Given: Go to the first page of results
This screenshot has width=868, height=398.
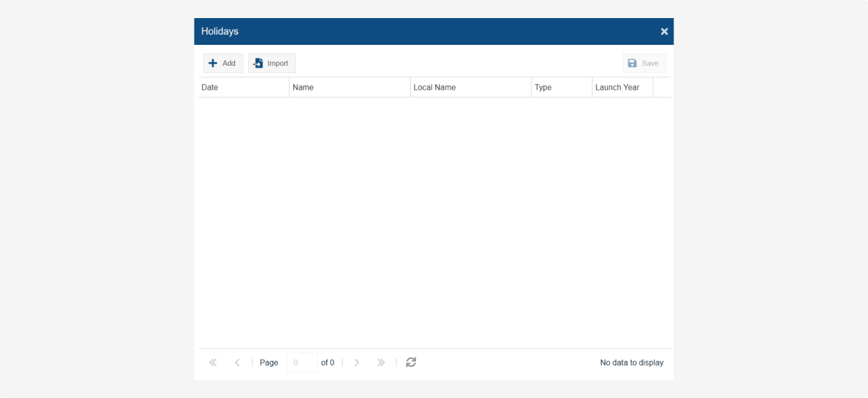Looking at the screenshot, I should (x=213, y=363).
